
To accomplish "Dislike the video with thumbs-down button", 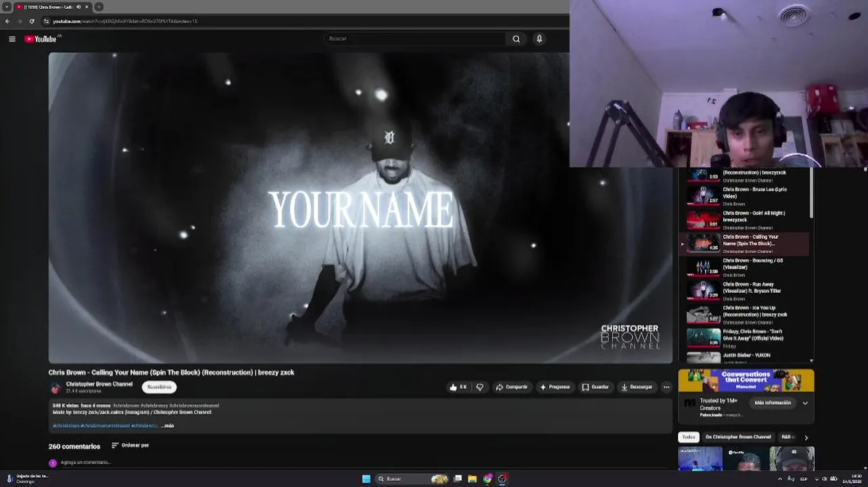I will coord(480,387).
